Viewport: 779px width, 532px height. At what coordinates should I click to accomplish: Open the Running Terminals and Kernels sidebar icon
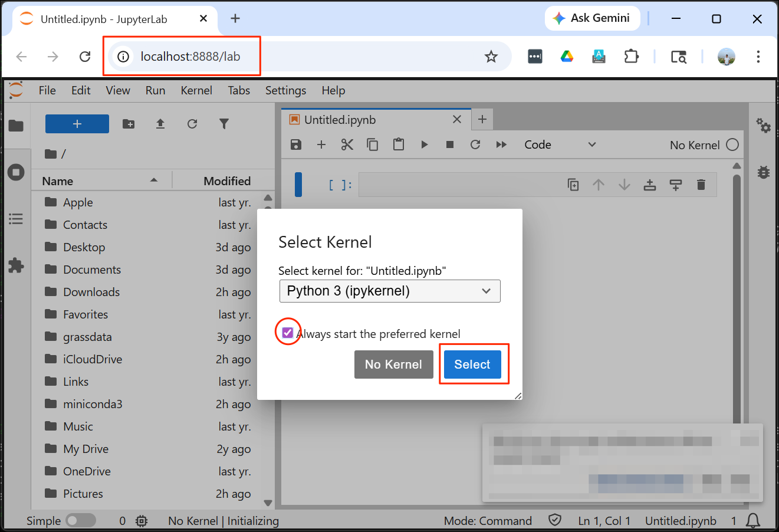(16, 172)
